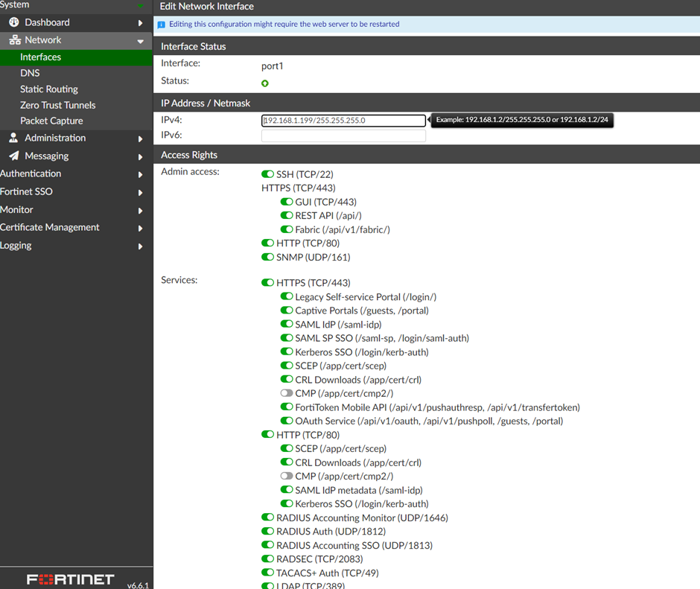Expand the Dashboard menu arrow
The image size is (700, 589).
click(x=140, y=23)
